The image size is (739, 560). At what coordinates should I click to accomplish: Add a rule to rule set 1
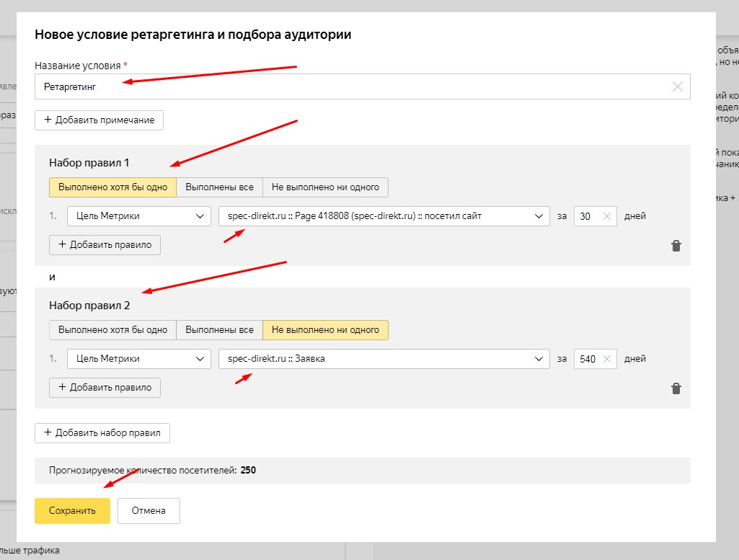coord(105,245)
